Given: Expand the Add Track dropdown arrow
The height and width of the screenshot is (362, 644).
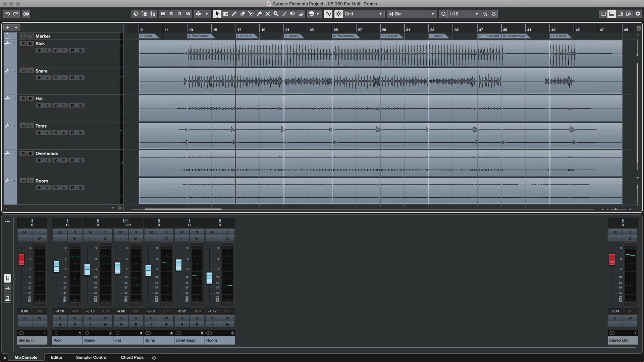Looking at the screenshot, I should point(16,27).
